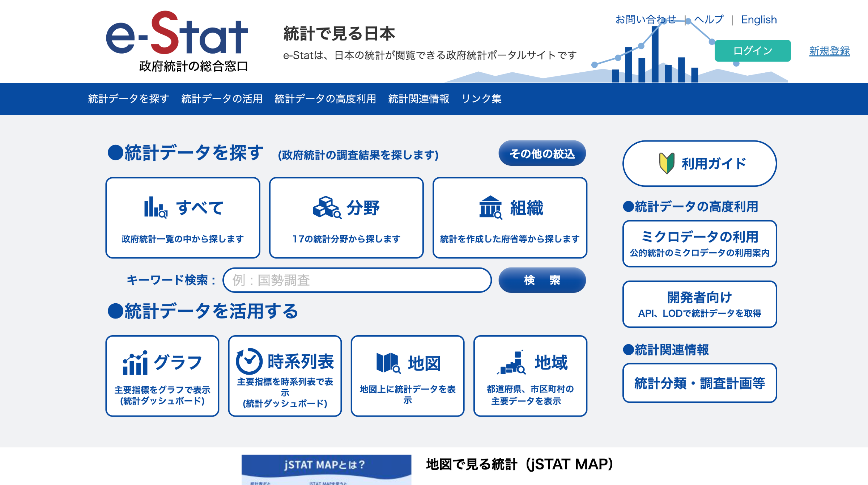Screen dimensions: 868x485
Task: Open the リンク集 menu item
Action: coord(481,98)
